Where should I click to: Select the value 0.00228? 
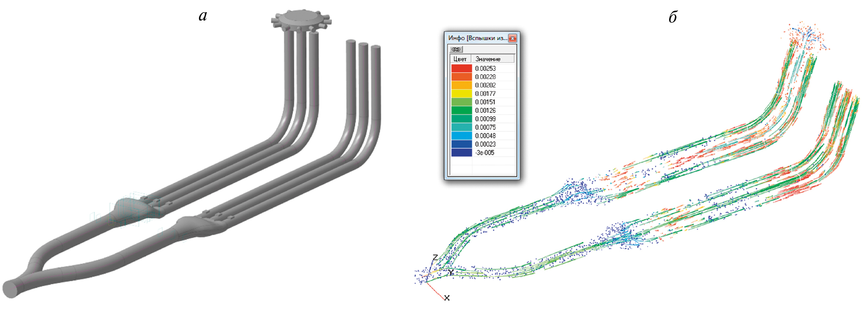[x=485, y=77]
